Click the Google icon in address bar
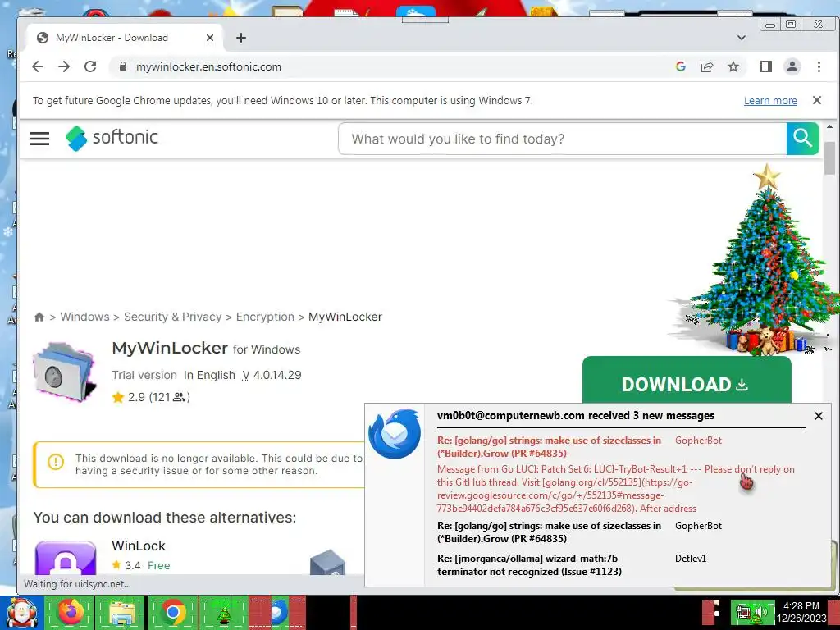The width and height of the screenshot is (840, 630). (x=680, y=66)
